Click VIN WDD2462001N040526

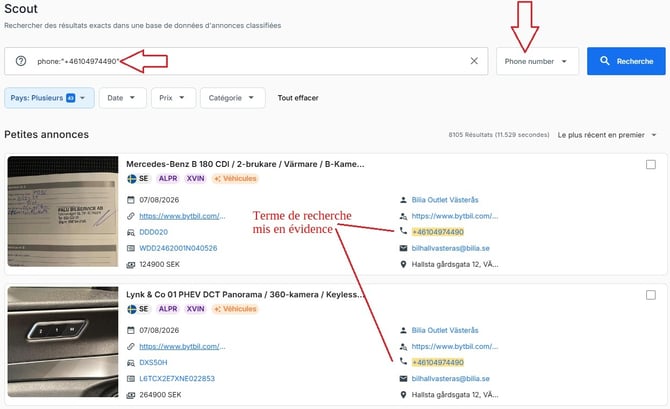coord(178,248)
